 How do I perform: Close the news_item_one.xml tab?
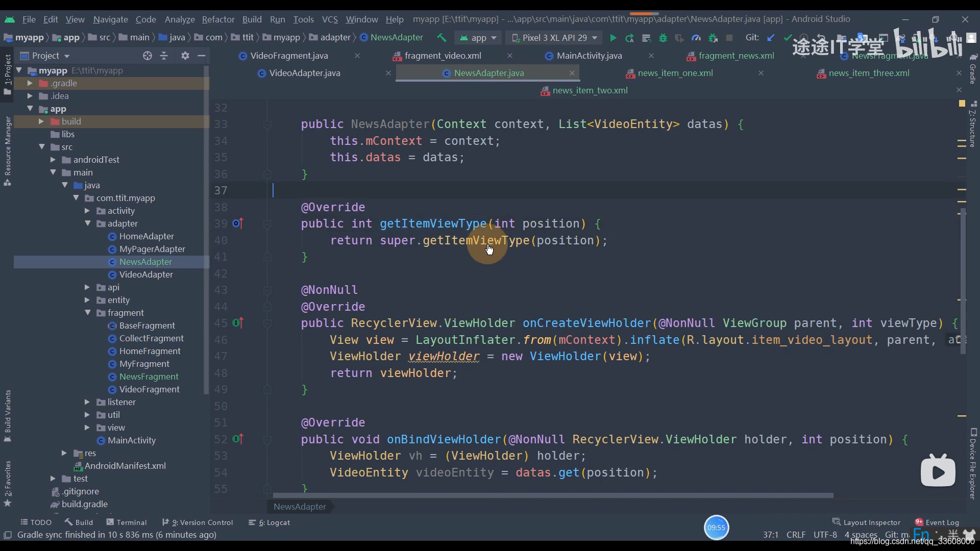click(x=761, y=73)
